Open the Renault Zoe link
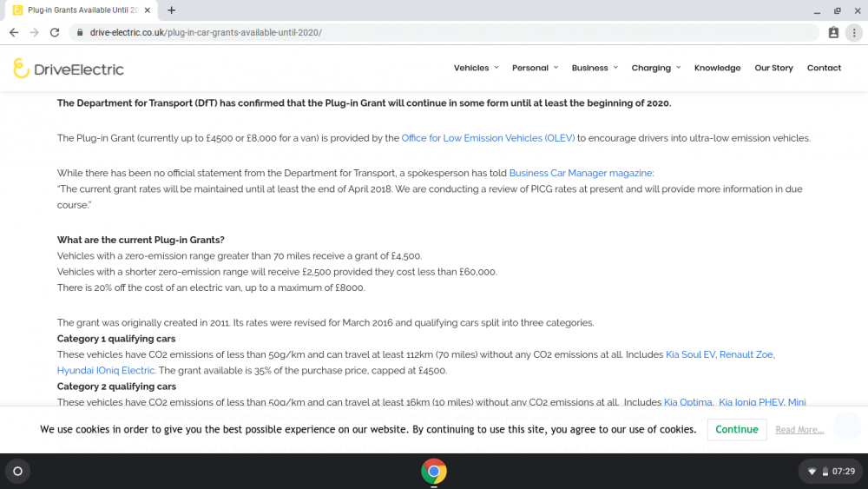Viewport: 868px width, 489px height. pos(746,355)
